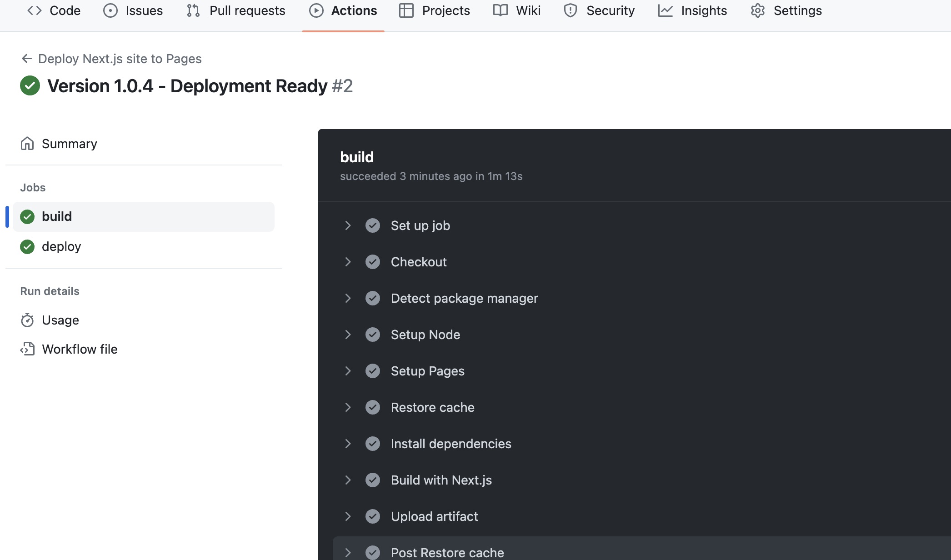951x560 pixels.
Task: Click the Code tab icon
Action: 34,10
